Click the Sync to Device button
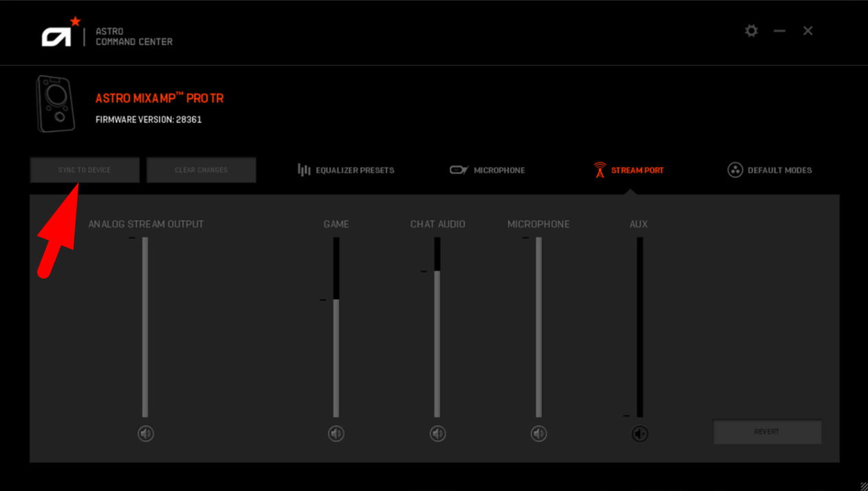This screenshot has height=491, width=868. pos(85,170)
